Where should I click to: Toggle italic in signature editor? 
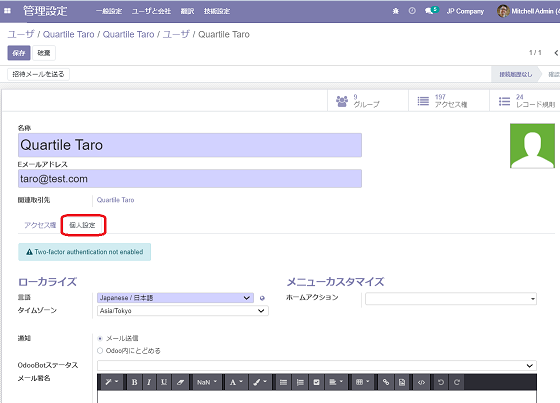pyautogui.click(x=149, y=382)
